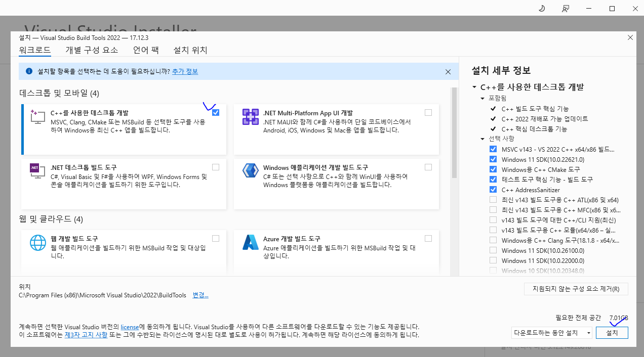Viewport: 644px width, 357px height.
Task: Click the .NET Multi-Platform App UI icon
Action: 251,117
